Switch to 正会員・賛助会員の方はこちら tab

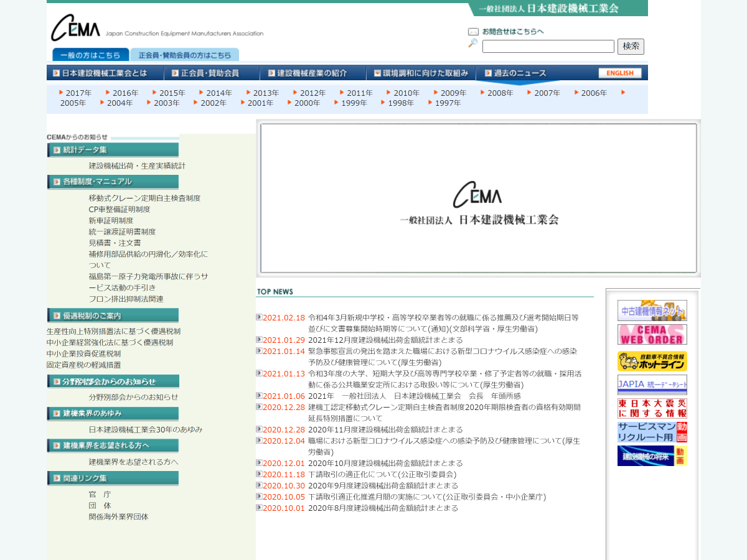(184, 55)
